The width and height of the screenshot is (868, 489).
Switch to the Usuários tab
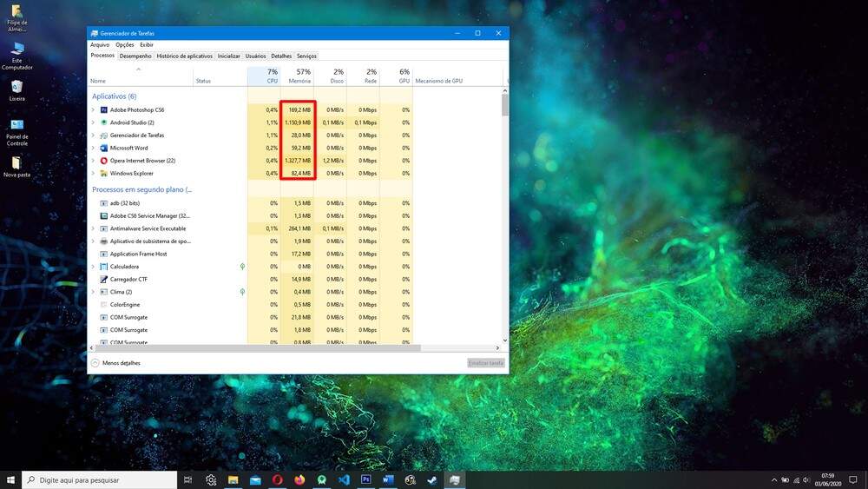[255, 56]
